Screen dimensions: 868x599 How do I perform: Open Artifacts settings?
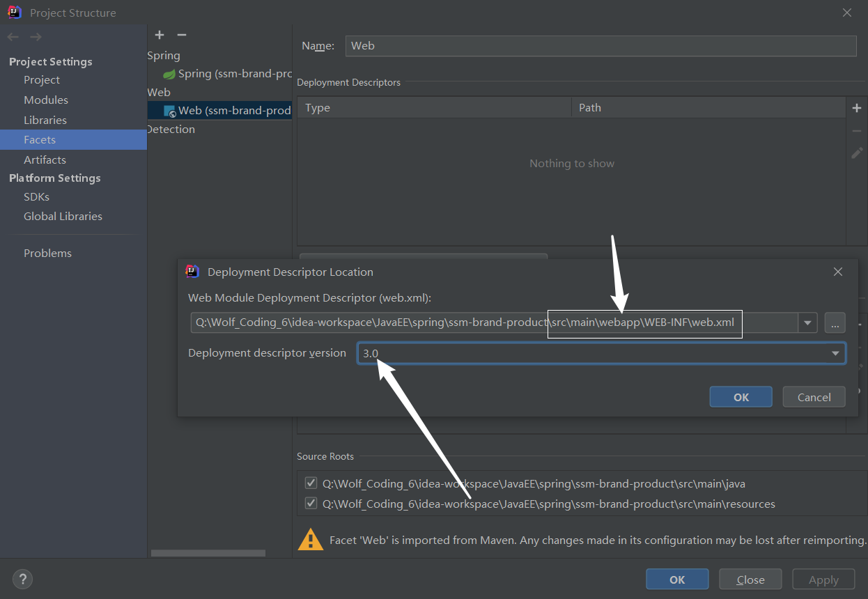(45, 160)
